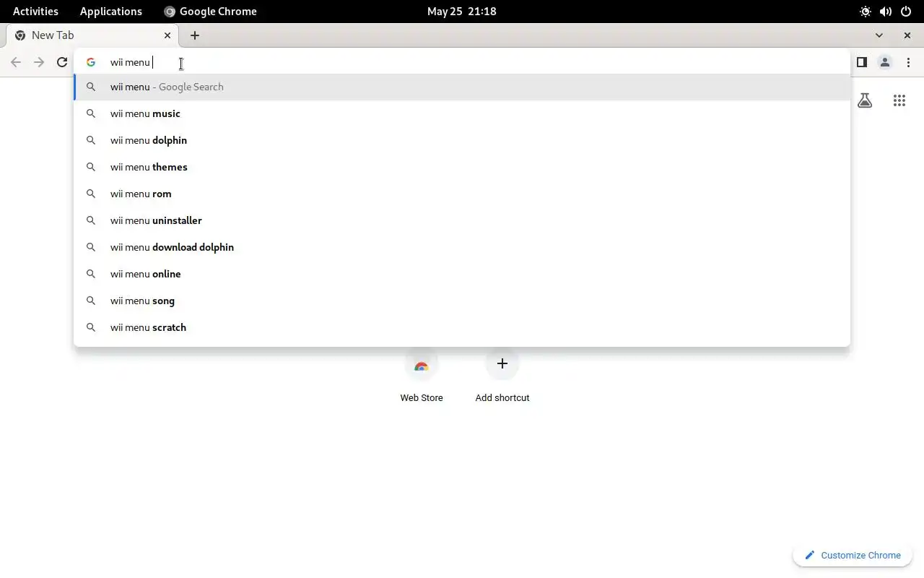Click the brightness icon in system tray

pos(866,12)
